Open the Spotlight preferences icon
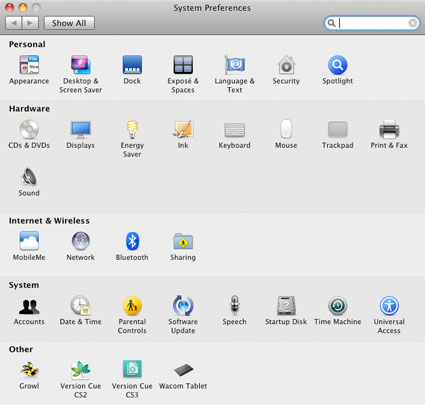425x405 pixels. coord(337,65)
